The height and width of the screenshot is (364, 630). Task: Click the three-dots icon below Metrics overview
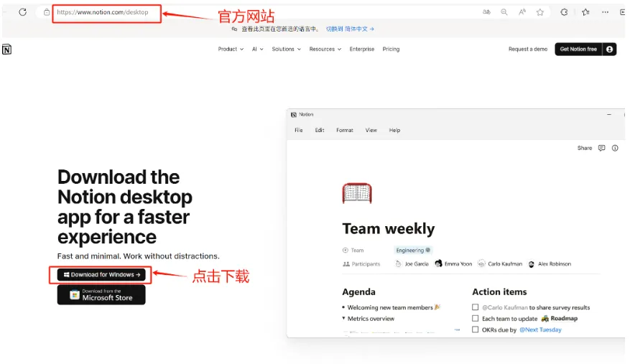click(x=457, y=330)
